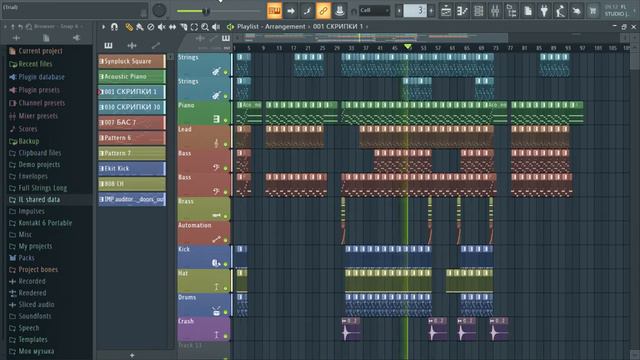Mute the Kick track
This screenshot has height=360, width=640.
point(225,264)
